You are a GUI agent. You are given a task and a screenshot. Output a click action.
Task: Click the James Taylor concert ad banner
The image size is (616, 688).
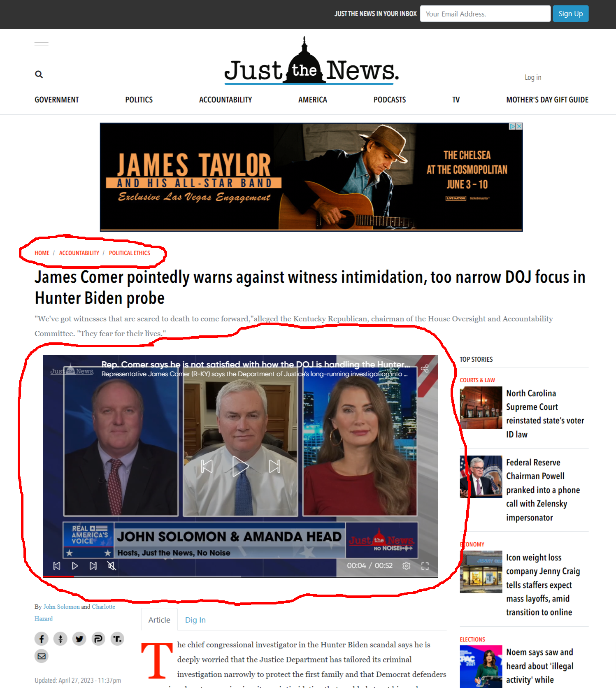pos(311,177)
